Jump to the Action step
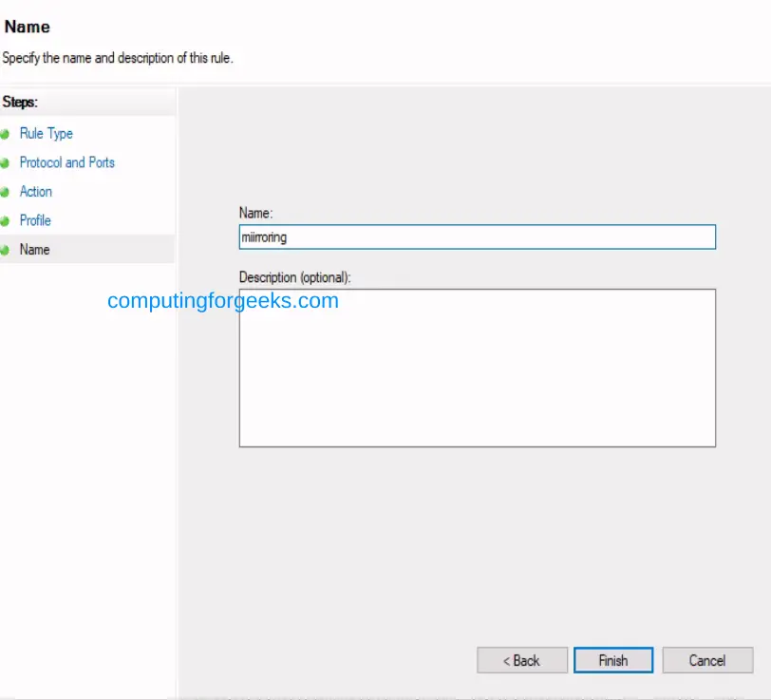The width and height of the screenshot is (771, 700). 36,191
